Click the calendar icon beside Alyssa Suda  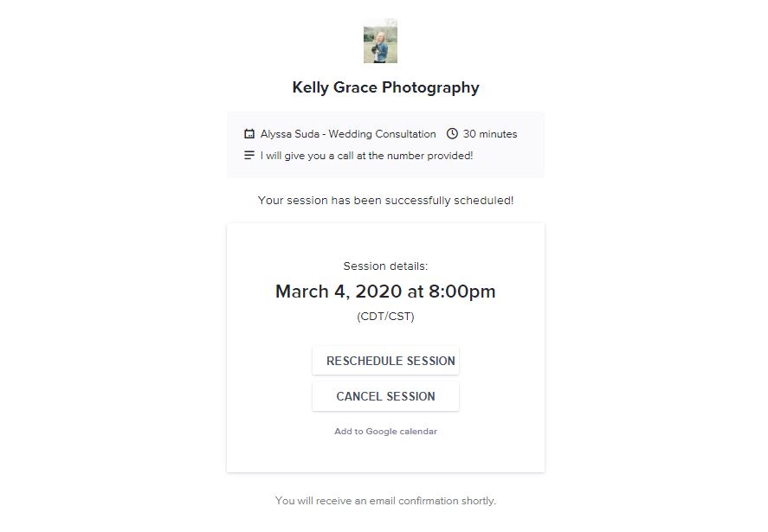click(x=249, y=133)
